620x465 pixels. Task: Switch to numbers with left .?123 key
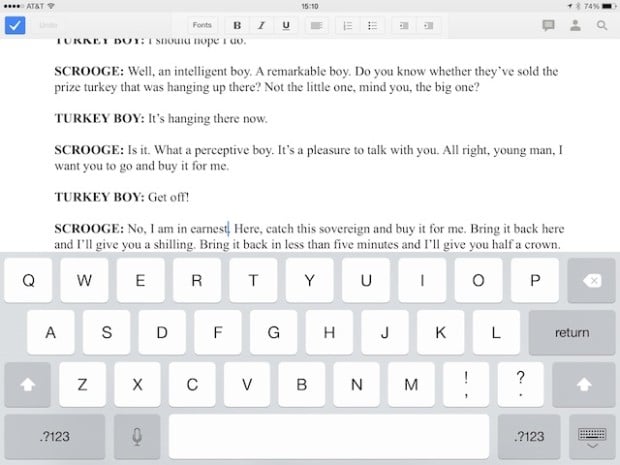coord(55,437)
